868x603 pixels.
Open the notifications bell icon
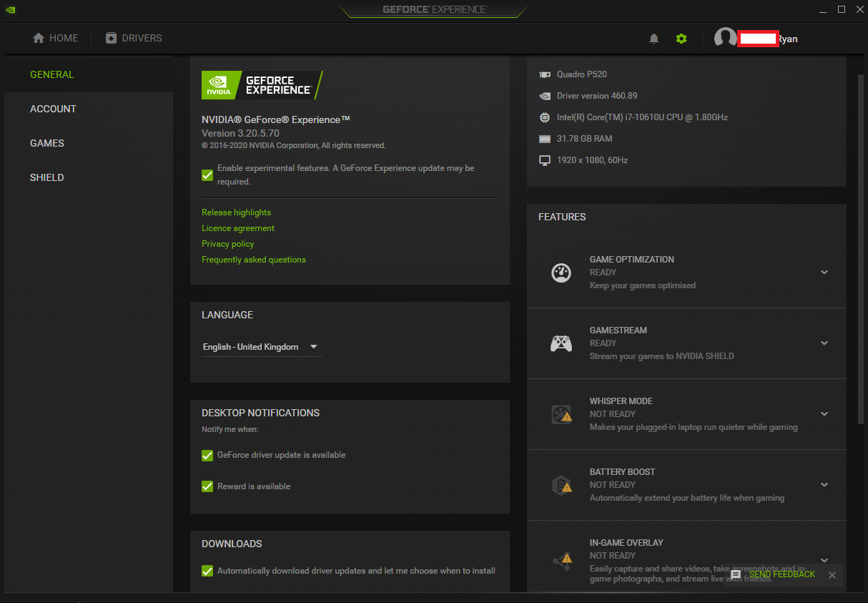click(x=654, y=39)
